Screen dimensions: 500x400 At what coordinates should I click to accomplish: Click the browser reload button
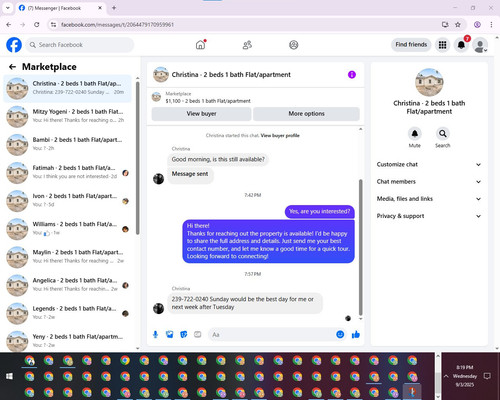coord(37,25)
